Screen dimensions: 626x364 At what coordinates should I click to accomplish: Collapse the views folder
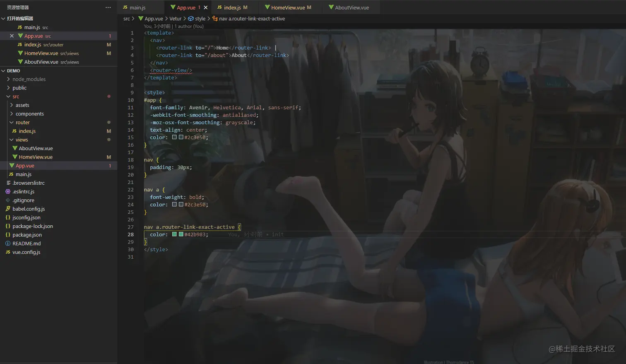coord(22,140)
